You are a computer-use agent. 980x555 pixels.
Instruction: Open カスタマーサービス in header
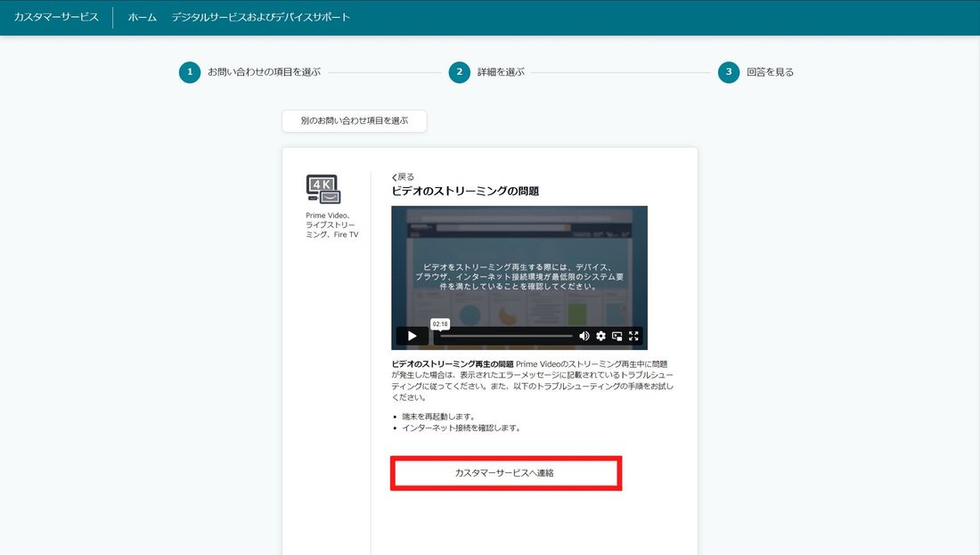tap(56, 17)
